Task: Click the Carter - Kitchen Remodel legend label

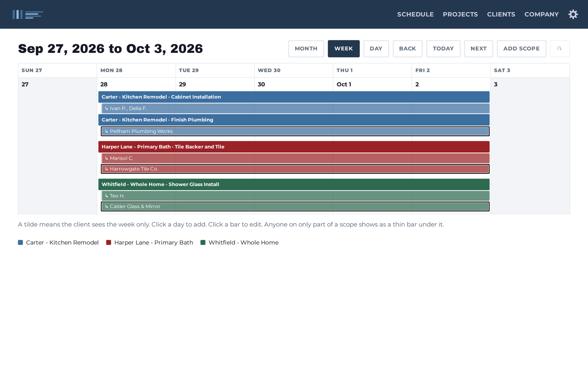Action: pos(62,242)
